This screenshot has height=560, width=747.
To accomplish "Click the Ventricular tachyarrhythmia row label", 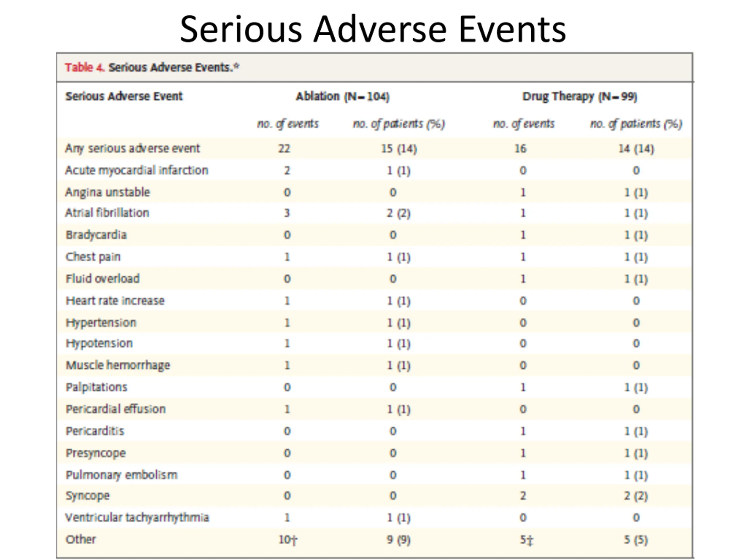I will click(137, 517).
